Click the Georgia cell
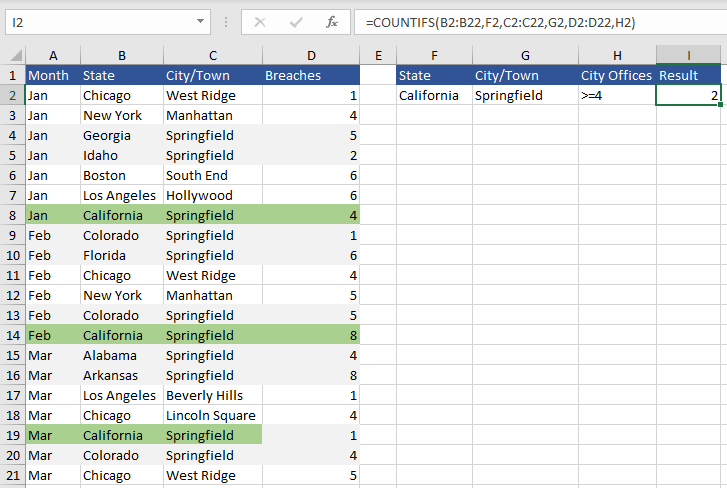 click(121, 135)
